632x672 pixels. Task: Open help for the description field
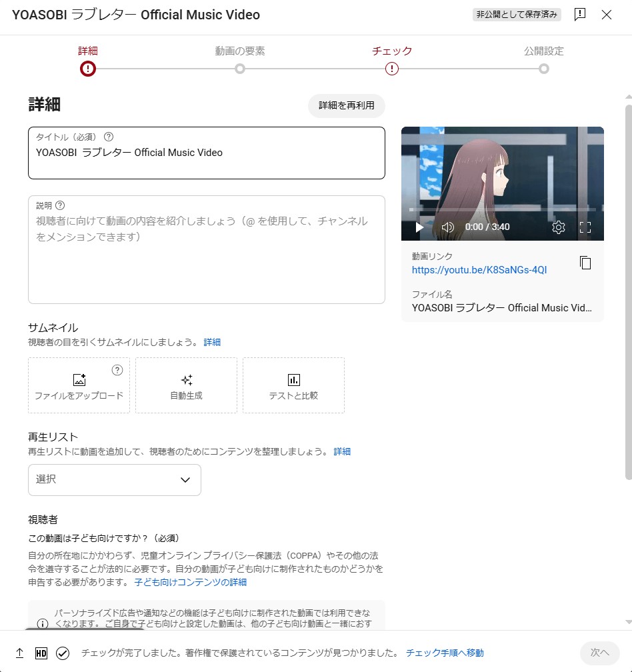pyautogui.click(x=60, y=205)
